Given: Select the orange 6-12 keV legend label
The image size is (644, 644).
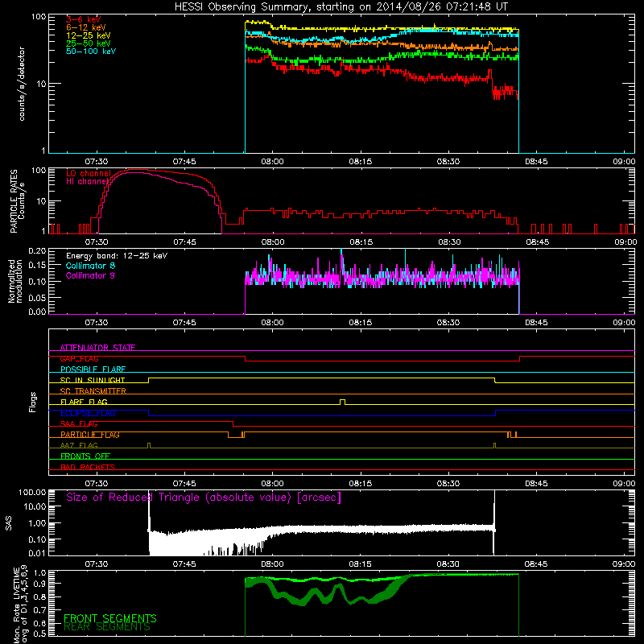Looking at the screenshot, I should tap(86, 27).
